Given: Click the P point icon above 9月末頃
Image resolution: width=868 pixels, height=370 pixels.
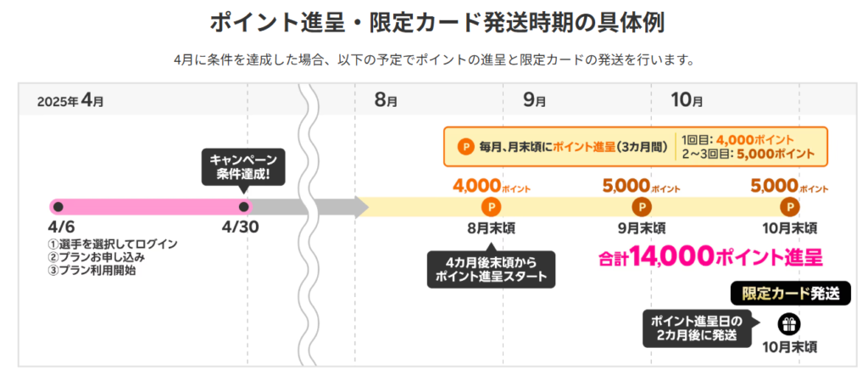Looking at the screenshot, I should (x=641, y=207).
